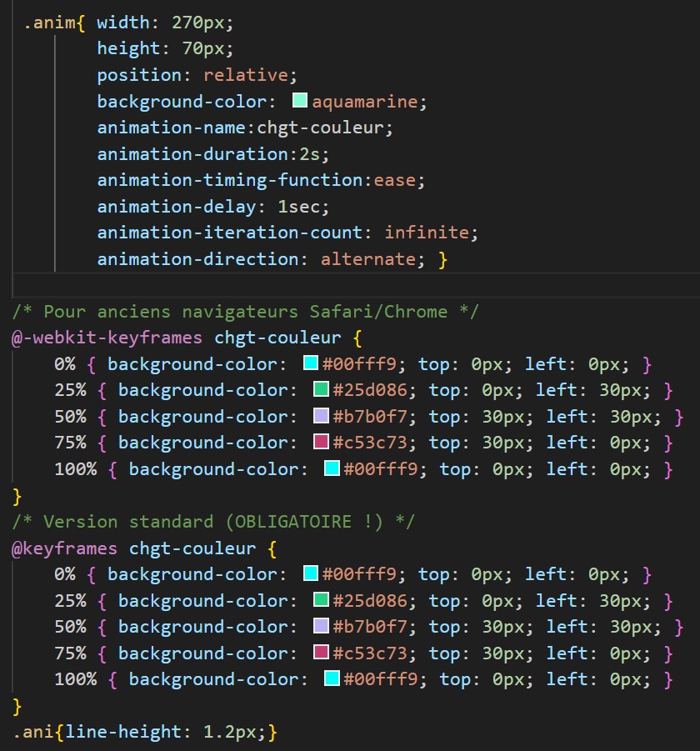This screenshot has height=751, width=700.
Task: Click the #25d086 swatch in the @-webkit-keyframes block
Action: tap(322, 390)
